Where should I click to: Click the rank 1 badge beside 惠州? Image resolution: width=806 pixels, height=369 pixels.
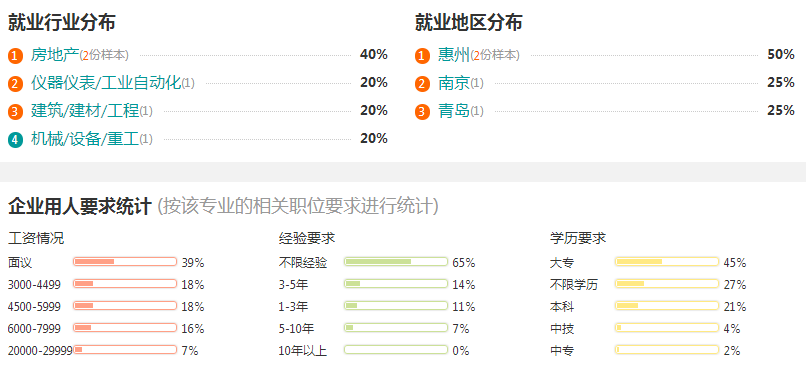[x=423, y=56]
